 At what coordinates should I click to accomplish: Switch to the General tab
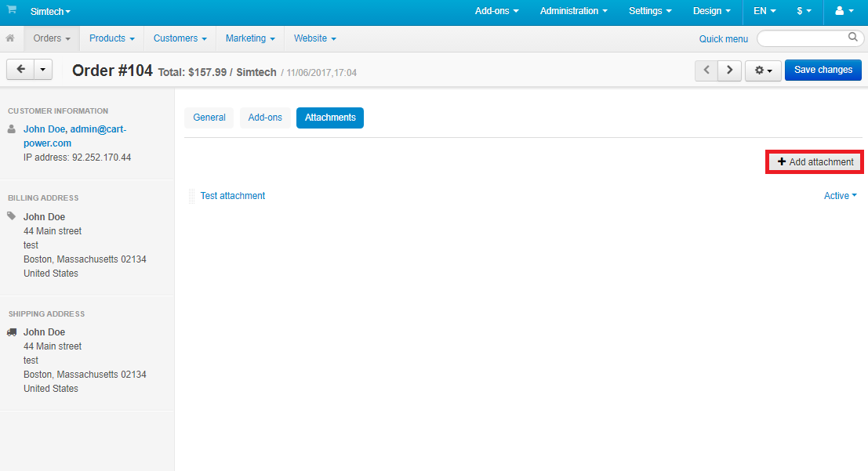209,118
